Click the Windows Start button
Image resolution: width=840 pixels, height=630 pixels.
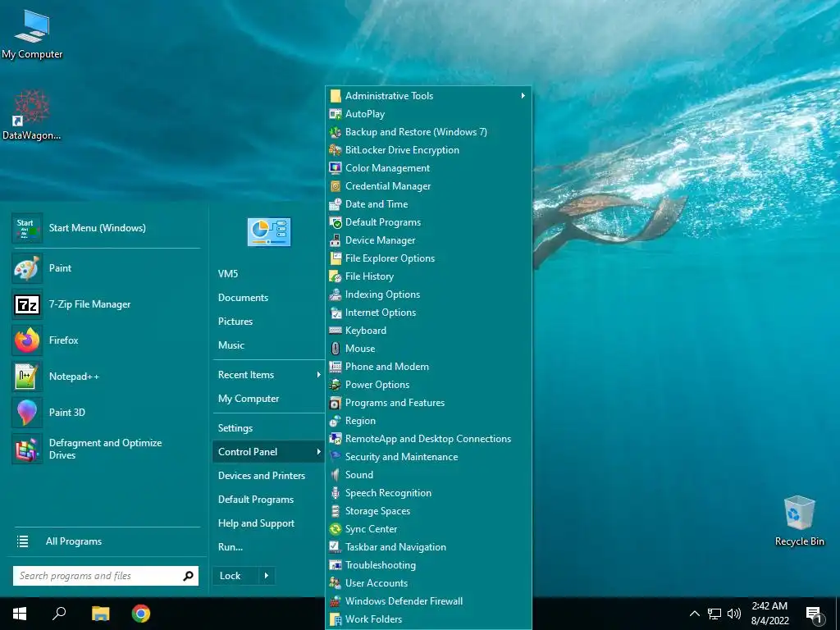point(20,614)
